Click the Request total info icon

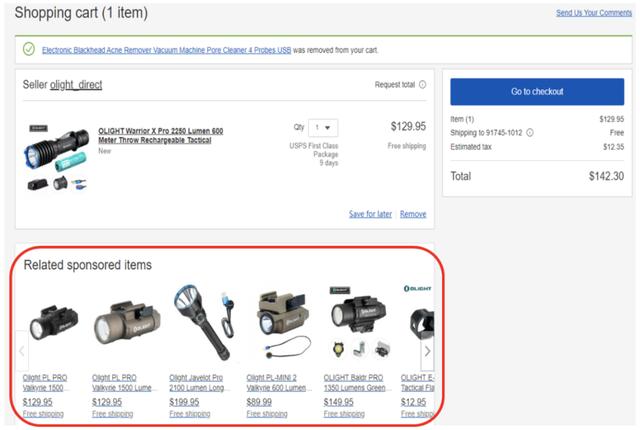(x=422, y=84)
